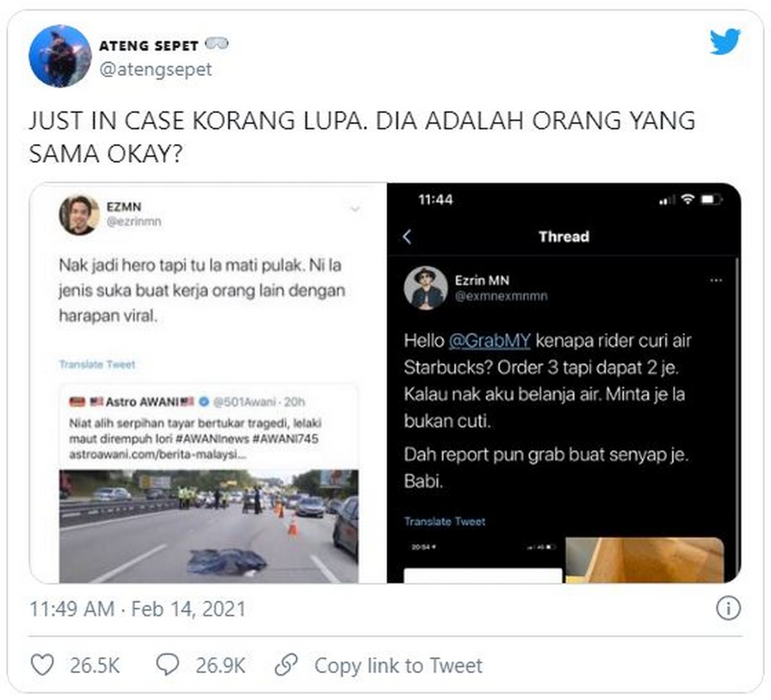Click Ezrin MN avatar in dark thread
Image resolution: width=771 pixels, height=700 pixels.
tap(425, 287)
